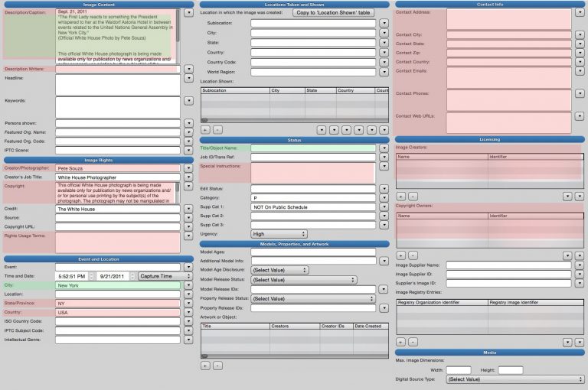Click arrow button beside Description/Caption field
Image resolution: width=588 pixels, height=390 pixels.
tap(188, 13)
